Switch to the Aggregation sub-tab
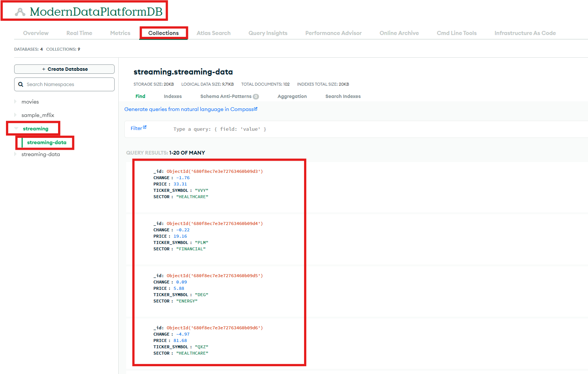Screen dimensions: 588x374 [x=292, y=96]
